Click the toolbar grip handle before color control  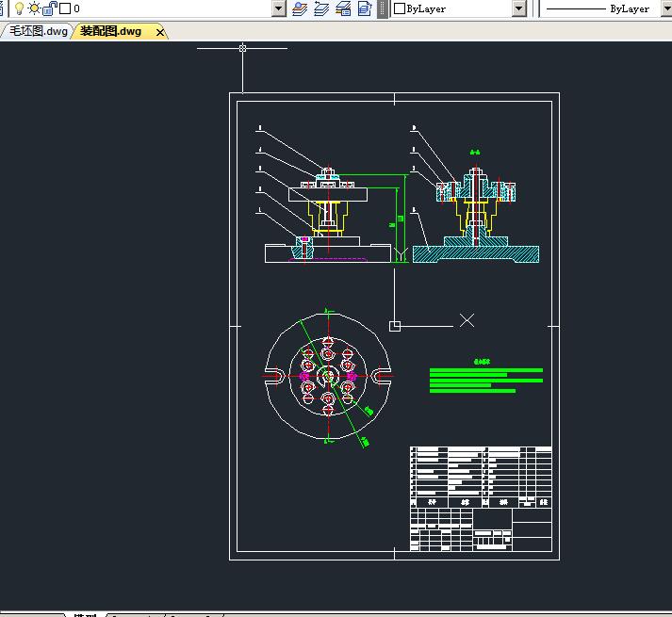point(383,8)
